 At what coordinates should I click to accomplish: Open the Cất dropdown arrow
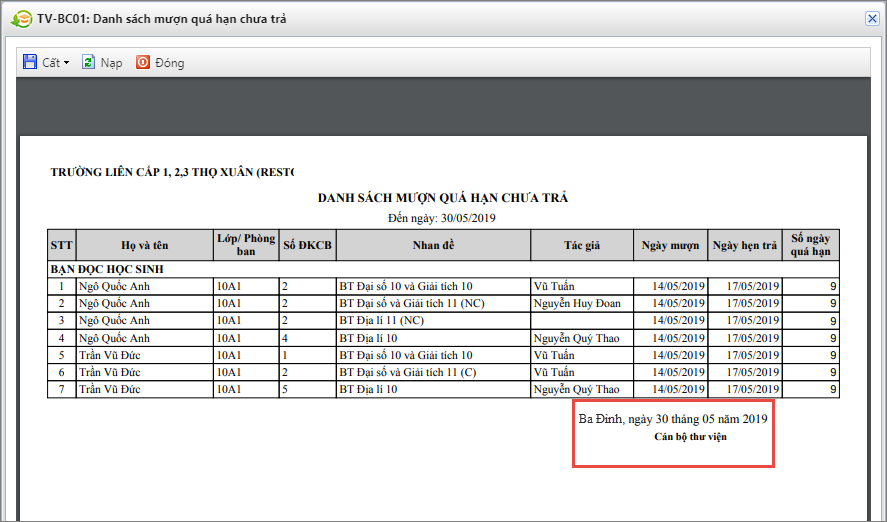pos(67,63)
